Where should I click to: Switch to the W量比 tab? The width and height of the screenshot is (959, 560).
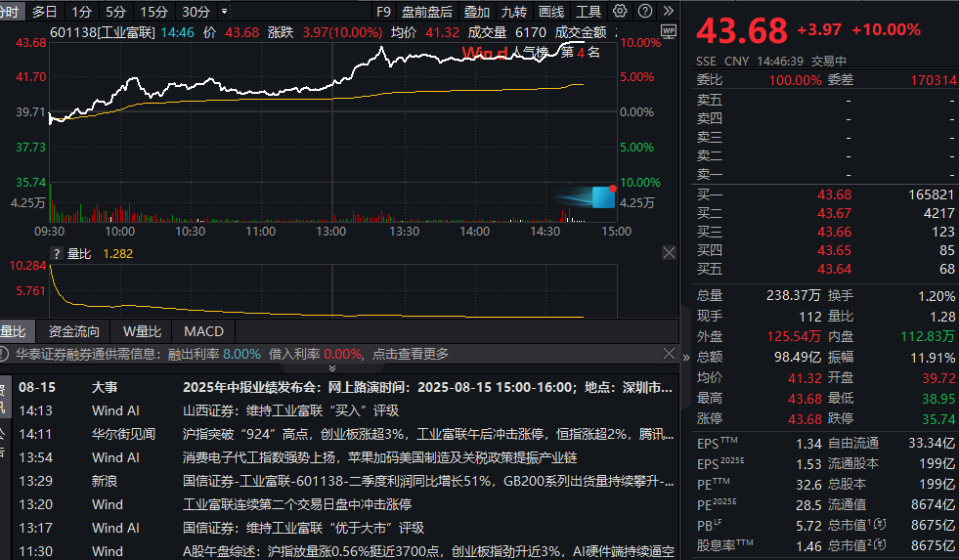point(142,331)
